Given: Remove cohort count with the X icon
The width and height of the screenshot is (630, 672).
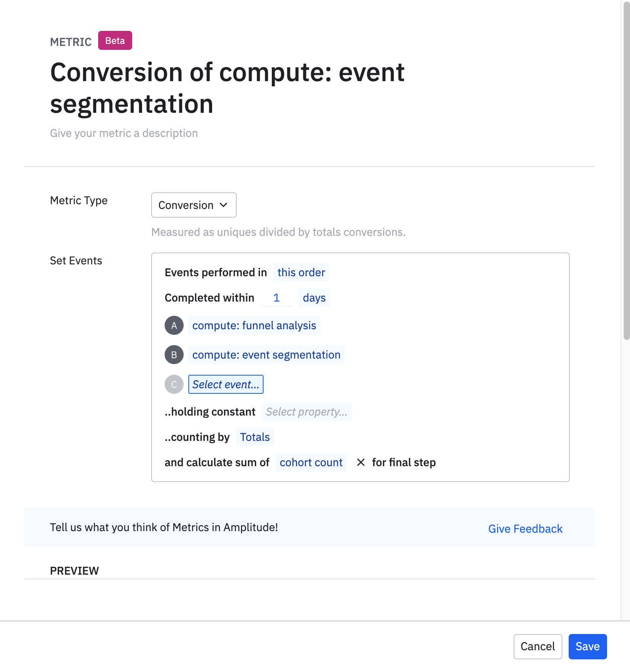Looking at the screenshot, I should coord(361,462).
